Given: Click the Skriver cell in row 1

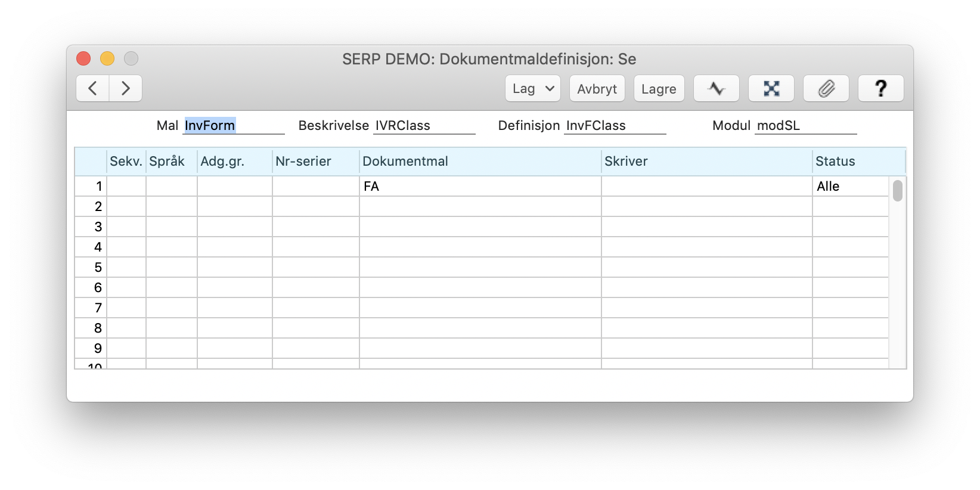Looking at the screenshot, I should coord(707,186).
